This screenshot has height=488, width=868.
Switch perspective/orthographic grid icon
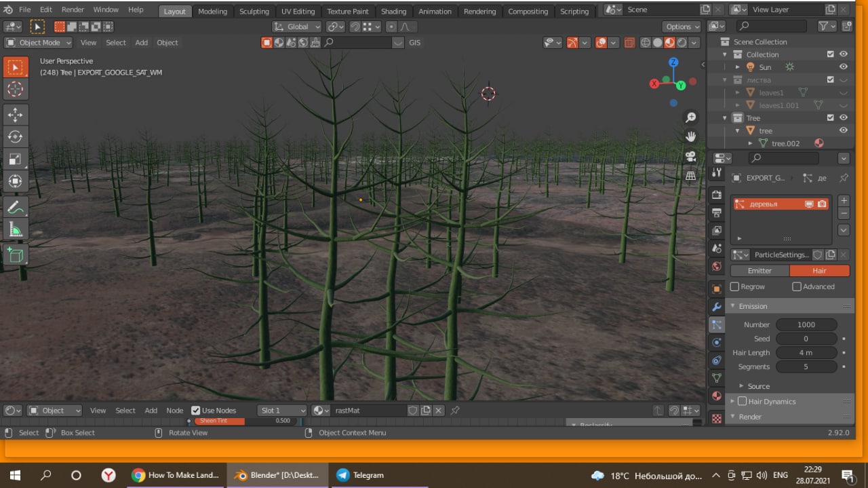(x=691, y=175)
